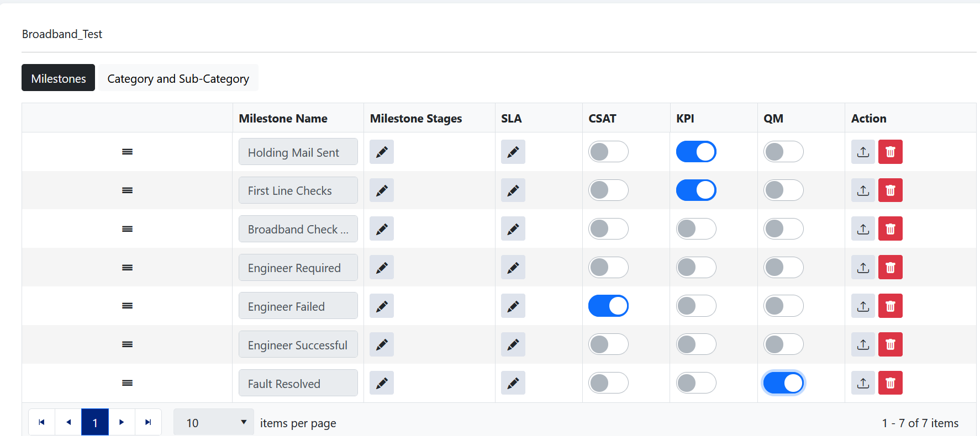Image resolution: width=980 pixels, height=436 pixels.
Task: Turn off CSAT for Engineer Failed
Action: pos(608,306)
